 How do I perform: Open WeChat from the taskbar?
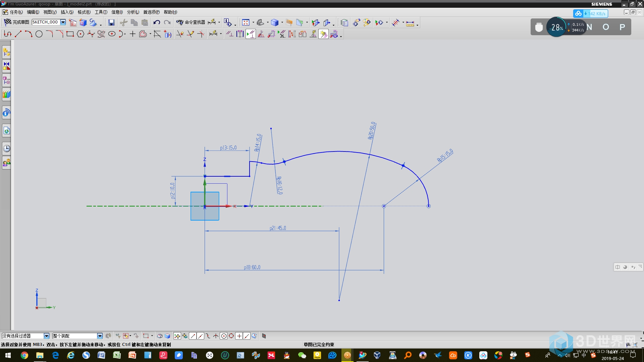[x=302, y=355]
